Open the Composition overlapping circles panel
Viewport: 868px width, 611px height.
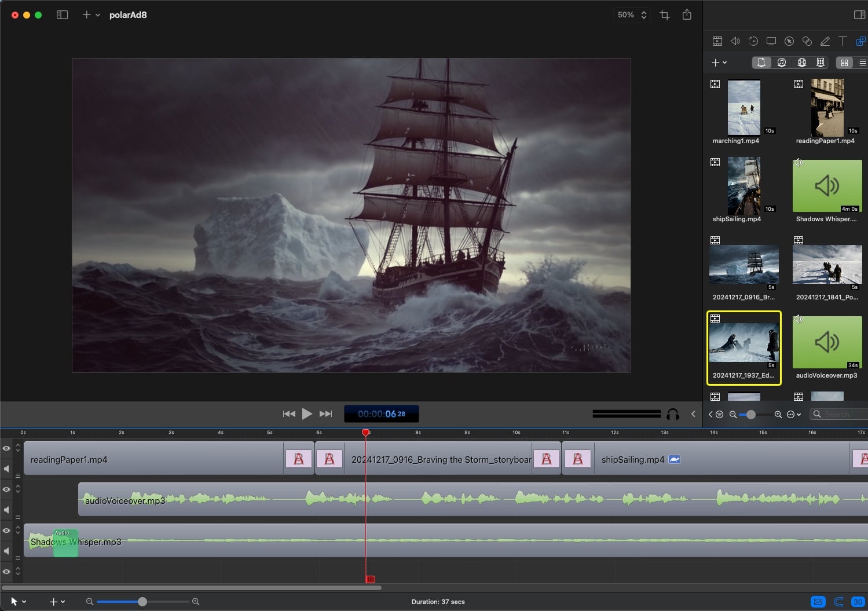tap(807, 41)
